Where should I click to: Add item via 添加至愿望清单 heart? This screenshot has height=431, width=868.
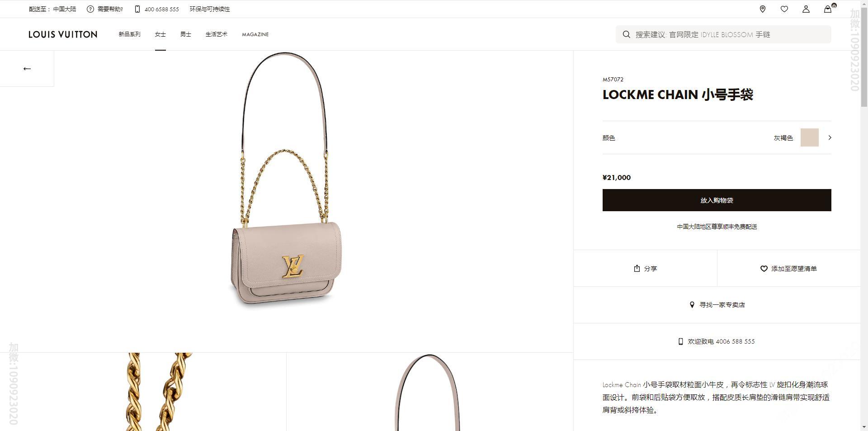[x=764, y=269]
